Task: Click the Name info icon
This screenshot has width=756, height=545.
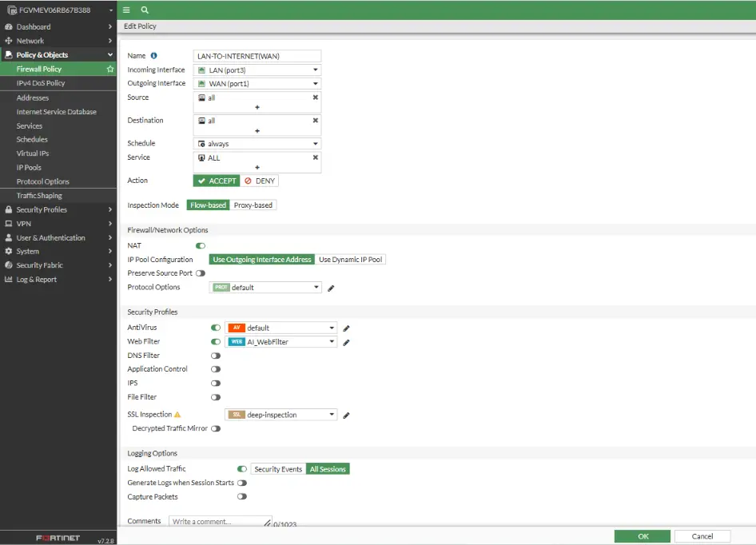Action: [153, 55]
